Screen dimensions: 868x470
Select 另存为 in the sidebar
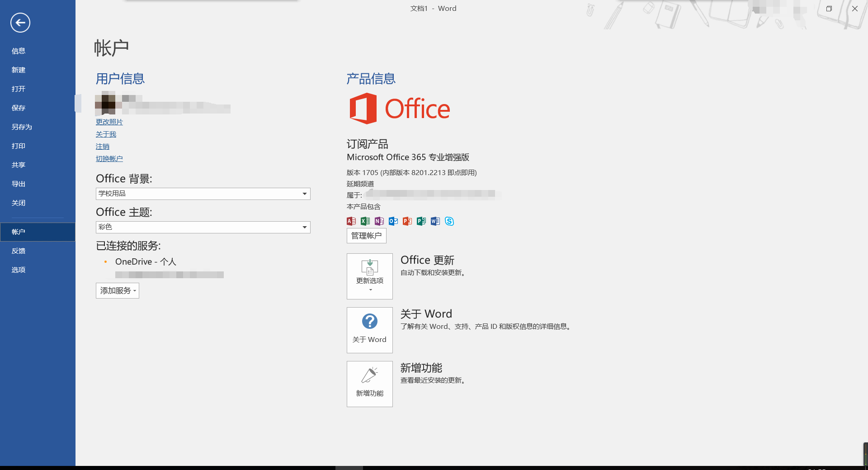pyautogui.click(x=38, y=127)
